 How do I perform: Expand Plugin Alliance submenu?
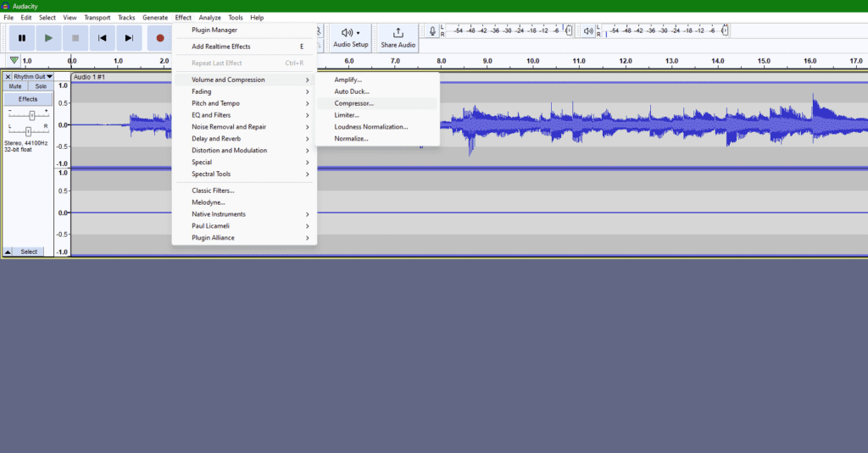click(244, 238)
